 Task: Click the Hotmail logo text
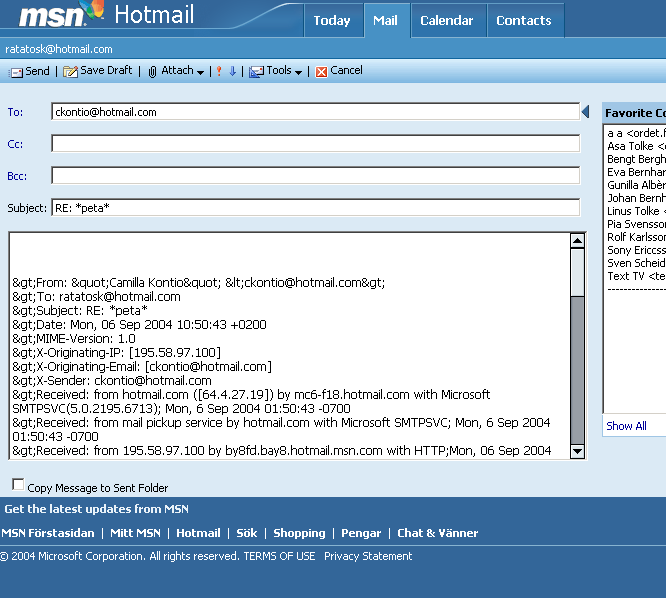tap(154, 14)
